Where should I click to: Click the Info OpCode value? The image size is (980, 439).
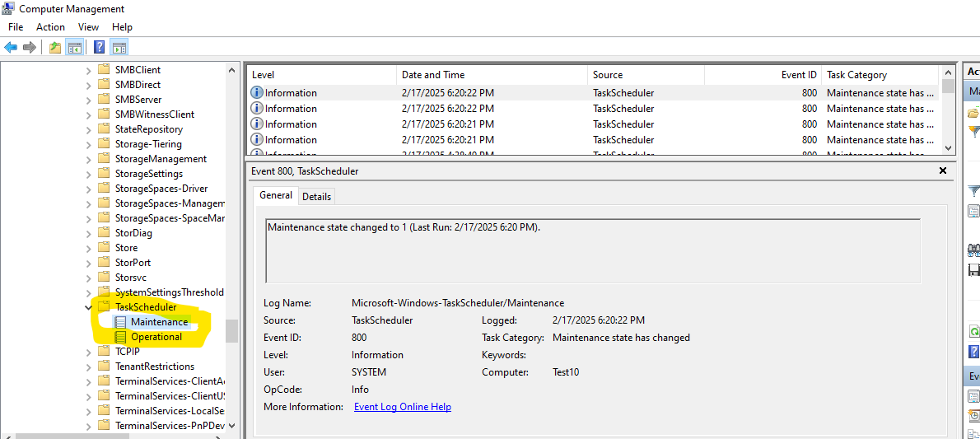pyautogui.click(x=360, y=390)
